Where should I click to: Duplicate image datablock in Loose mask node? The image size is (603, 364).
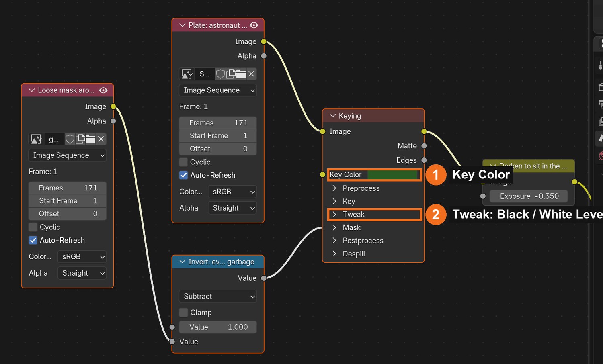pos(80,139)
